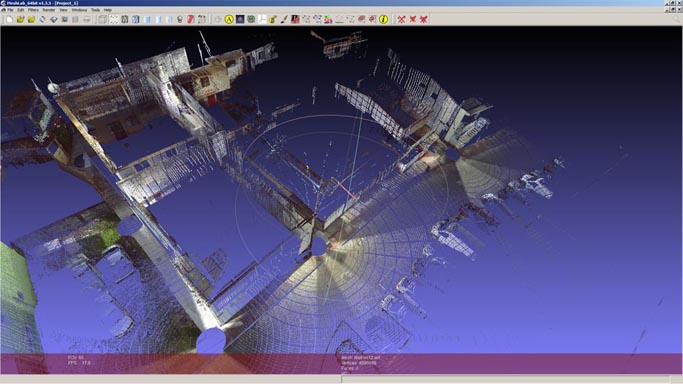Switch to flat shading render mode
This screenshot has width=683, height=384.
(158, 19)
